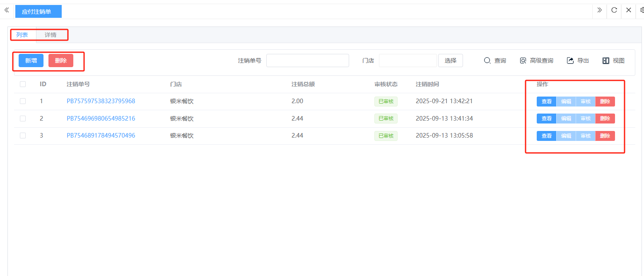Open settings gear icon at top right
The width and height of the screenshot is (644, 276).
(x=642, y=10)
